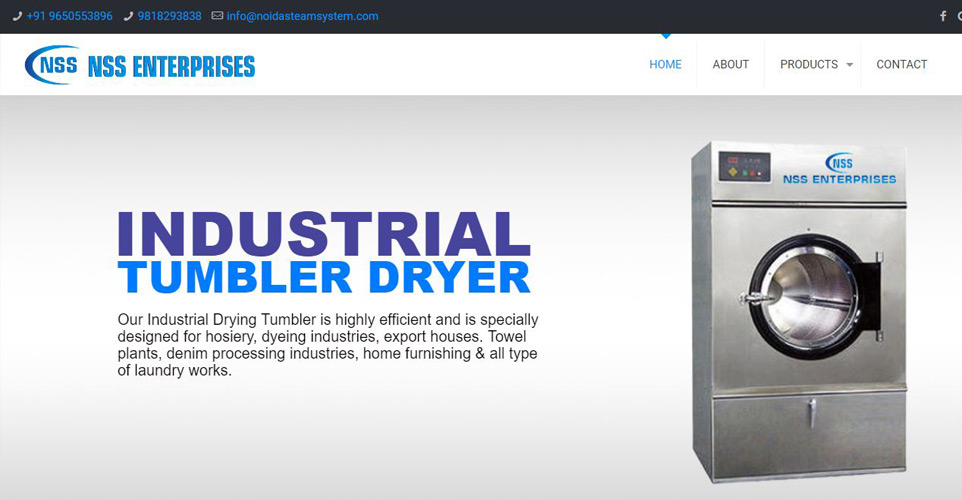Call the 9818293838 phone link
This screenshot has width=962, height=500.
click(169, 16)
